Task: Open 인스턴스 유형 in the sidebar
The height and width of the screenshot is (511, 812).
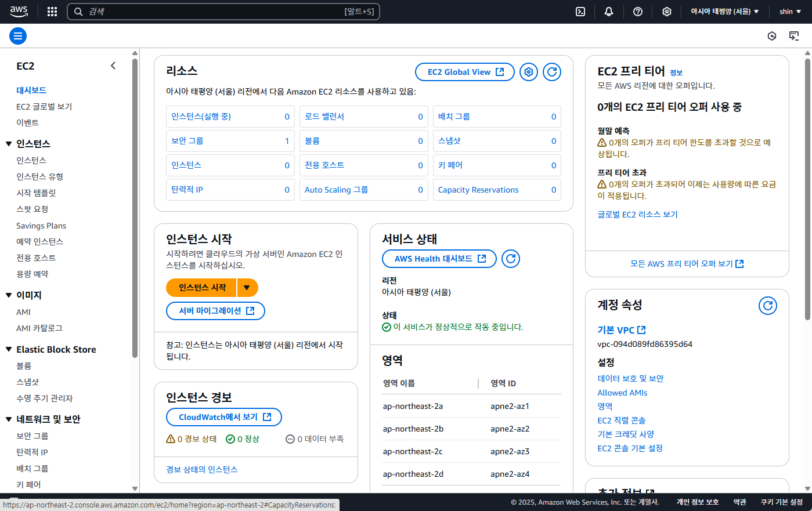Action: 39,176
